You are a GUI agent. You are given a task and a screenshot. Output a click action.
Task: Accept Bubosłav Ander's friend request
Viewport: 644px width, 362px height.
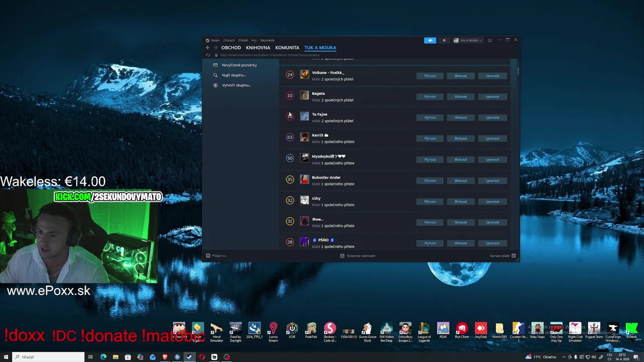(x=430, y=180)
